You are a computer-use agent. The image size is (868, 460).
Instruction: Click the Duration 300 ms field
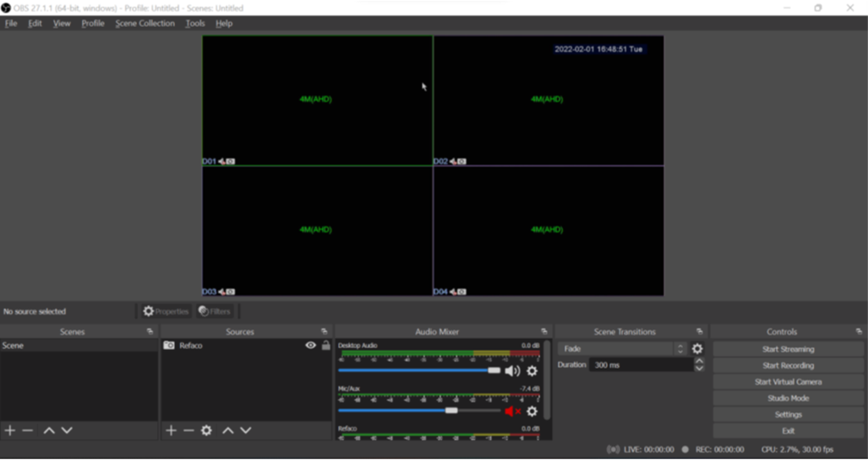641,364
